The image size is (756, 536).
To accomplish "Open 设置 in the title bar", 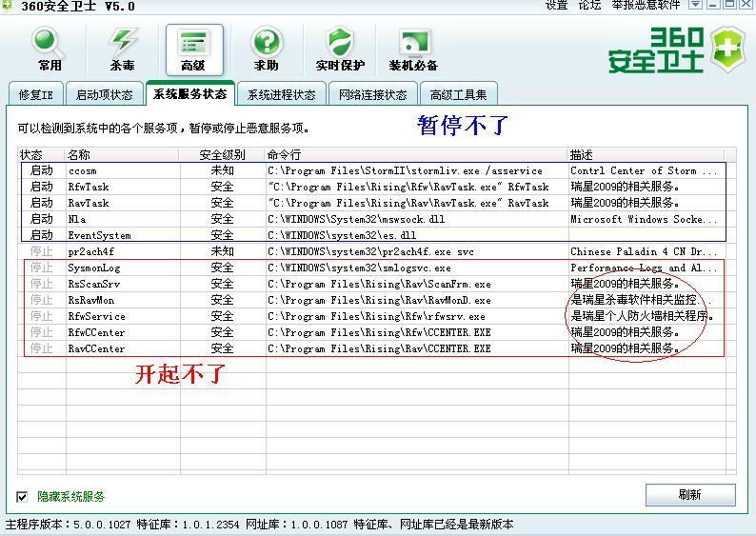I will pyautogui.click(x=556, y=5).
